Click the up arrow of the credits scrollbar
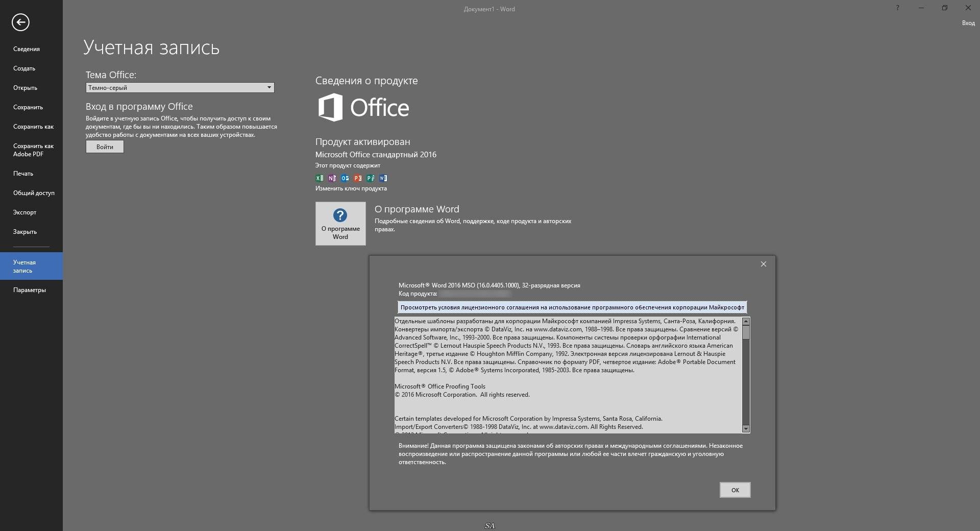 click(x=746, y=321)
